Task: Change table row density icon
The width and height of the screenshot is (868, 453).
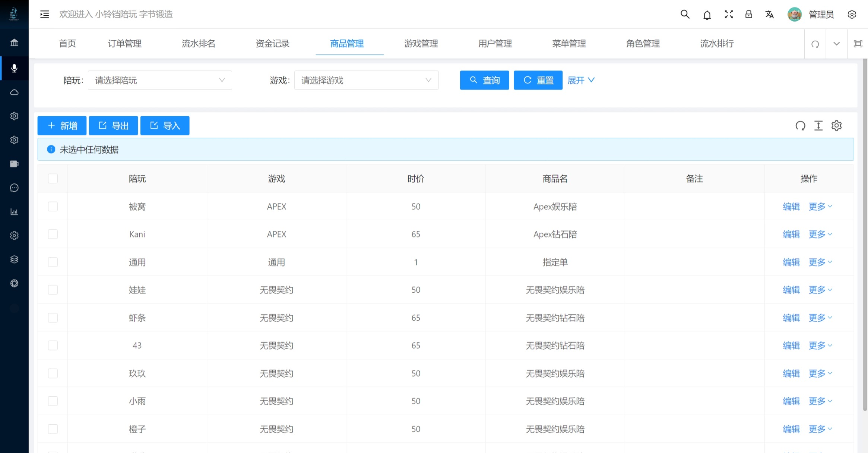Action: (x=818, y=126)
